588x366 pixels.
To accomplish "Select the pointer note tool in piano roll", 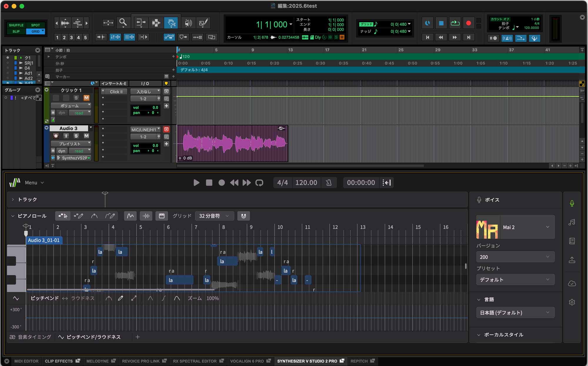I will pyautogui.click(x=63, y=216).
